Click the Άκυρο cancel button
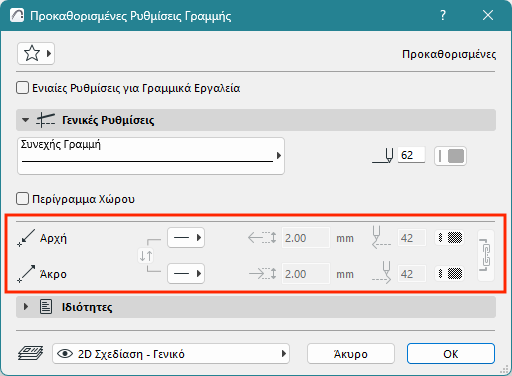 tap(351, 354)
